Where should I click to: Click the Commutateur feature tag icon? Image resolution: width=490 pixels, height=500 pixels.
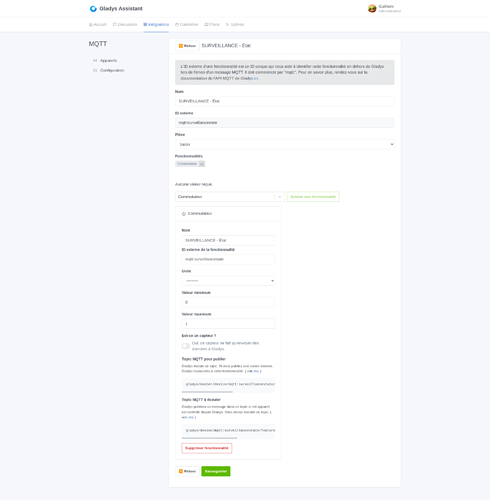click(202, 164)
